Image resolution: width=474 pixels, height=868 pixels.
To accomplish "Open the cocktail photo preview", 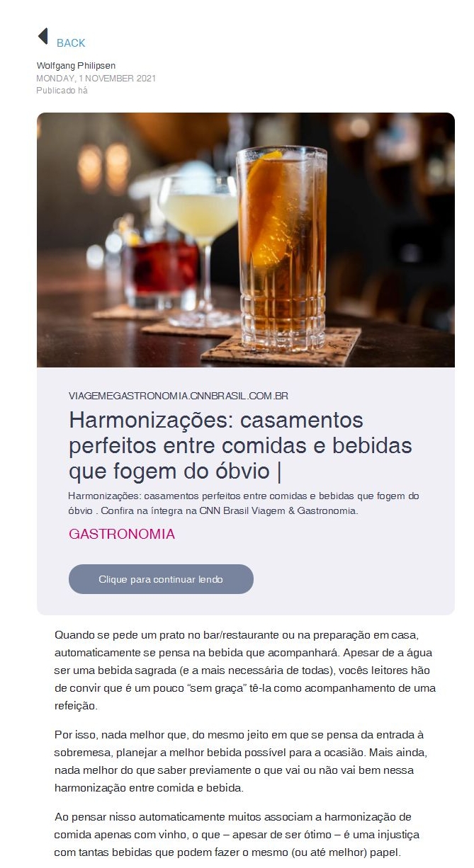I will [x=246, y=240].
